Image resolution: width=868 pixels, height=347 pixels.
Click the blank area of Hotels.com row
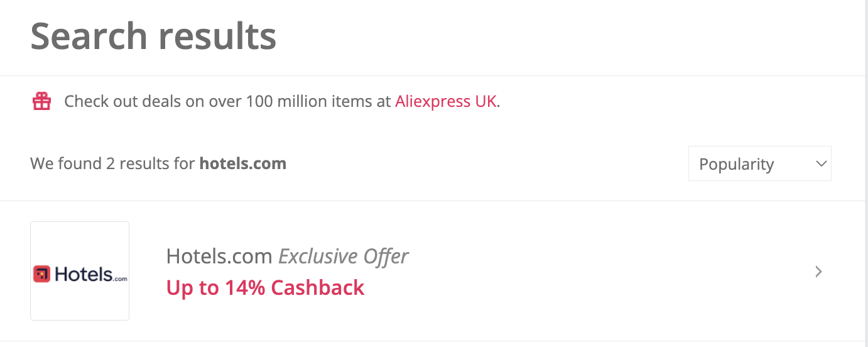[597, 272]
